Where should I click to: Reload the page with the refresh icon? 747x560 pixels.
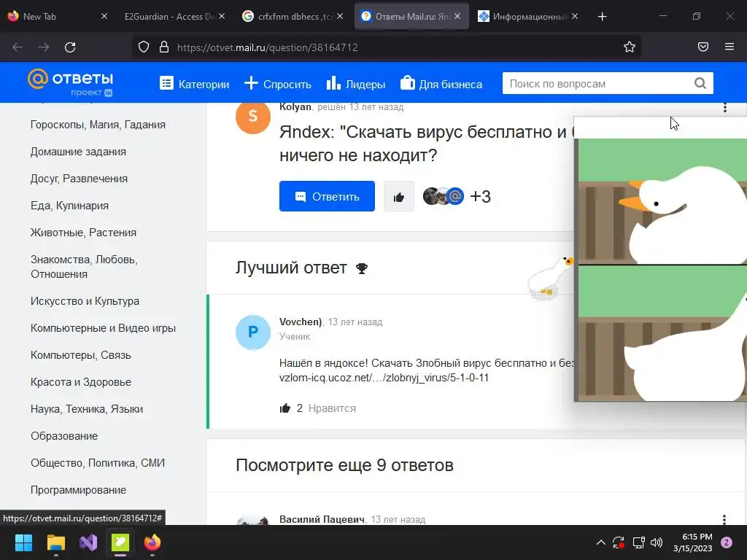point(70,47)
